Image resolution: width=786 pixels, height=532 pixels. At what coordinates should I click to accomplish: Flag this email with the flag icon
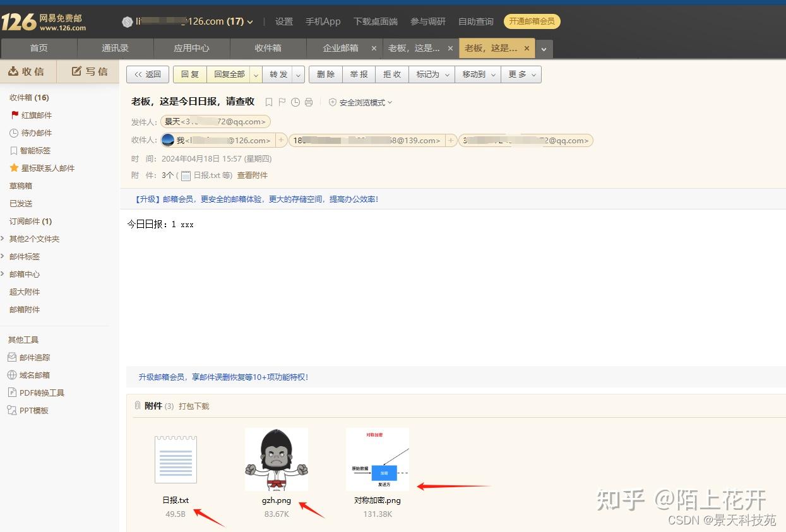point(282,102)
